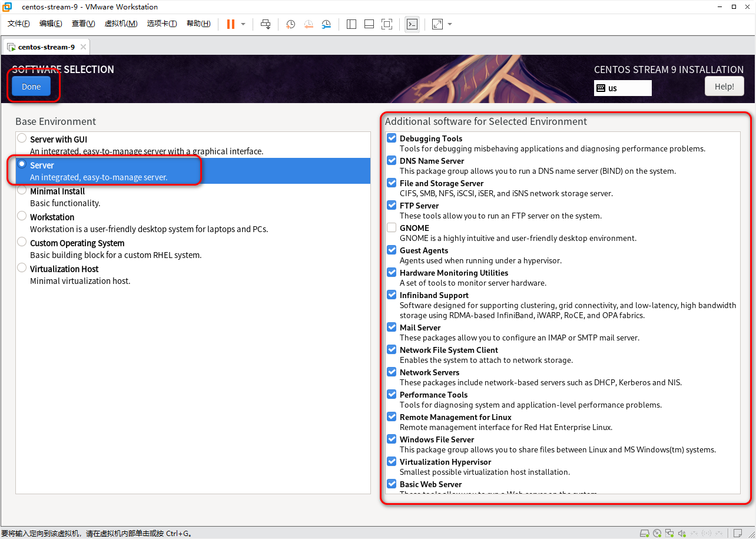Close the centos-stream-9 tab
This screenshot has height=539, width=756.
click(x=83, y=47)
